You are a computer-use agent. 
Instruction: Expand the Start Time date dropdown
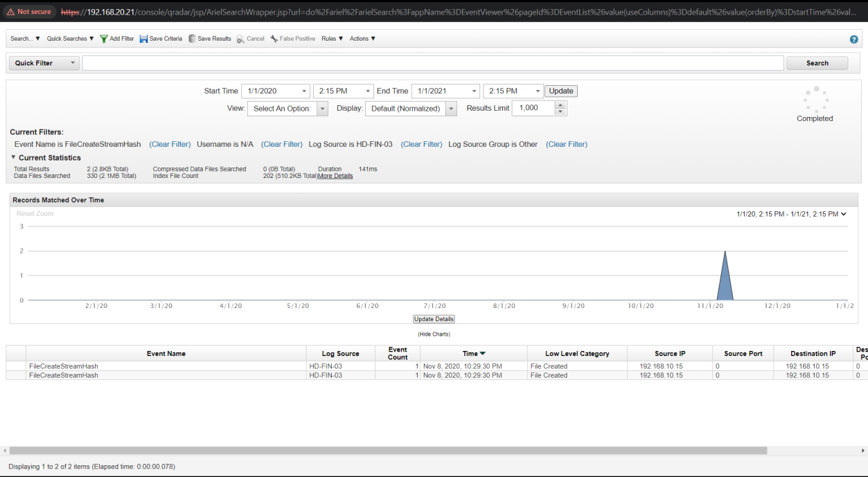coord(304,91)
